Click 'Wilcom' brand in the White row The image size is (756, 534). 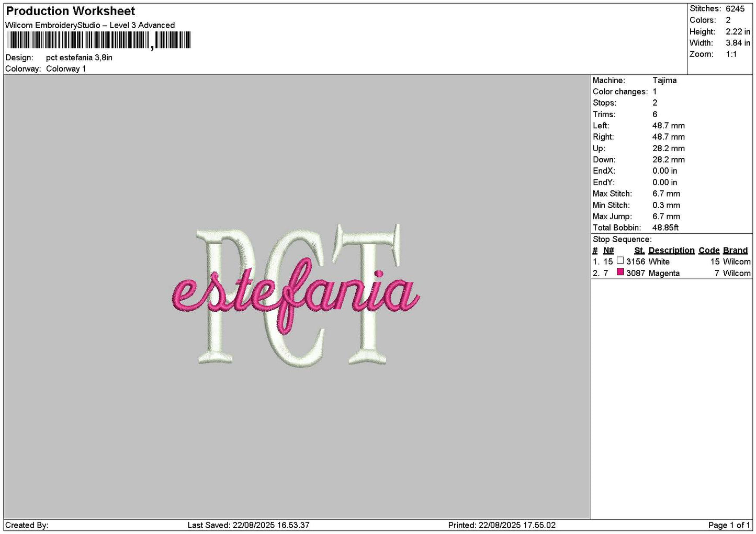(737, 262)
